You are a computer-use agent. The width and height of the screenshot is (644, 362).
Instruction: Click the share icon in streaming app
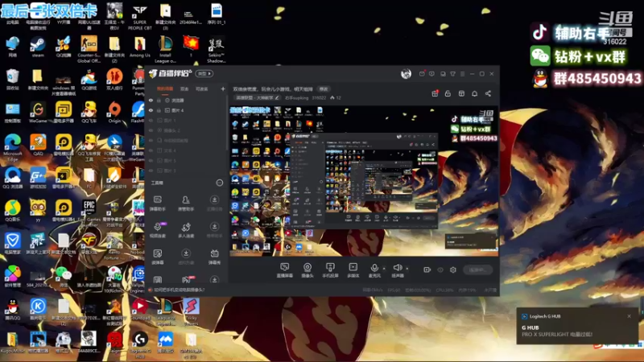(x=488, y=93)
